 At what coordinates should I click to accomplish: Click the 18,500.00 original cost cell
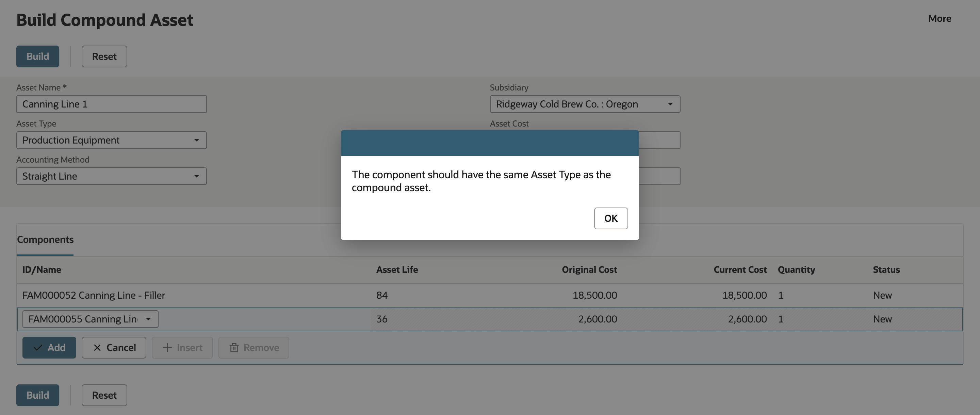[594, 295]
